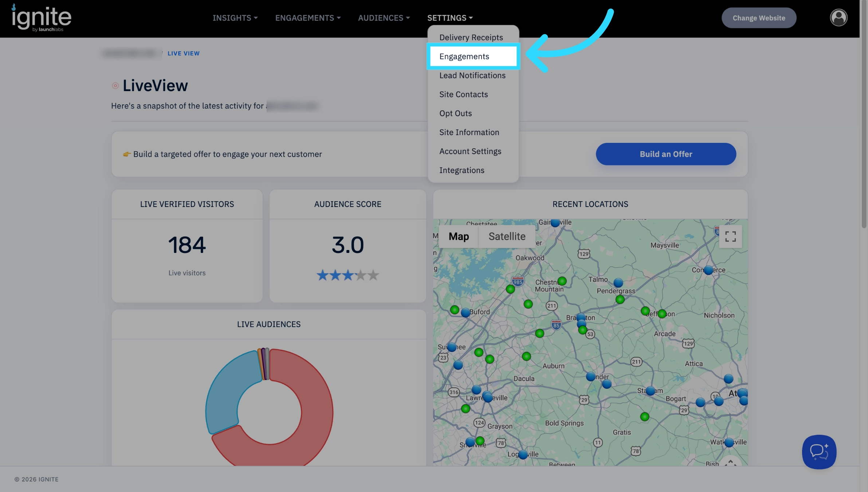Click the blue marker near Talmo
868x492 pixels.
(x=618, y=282)
